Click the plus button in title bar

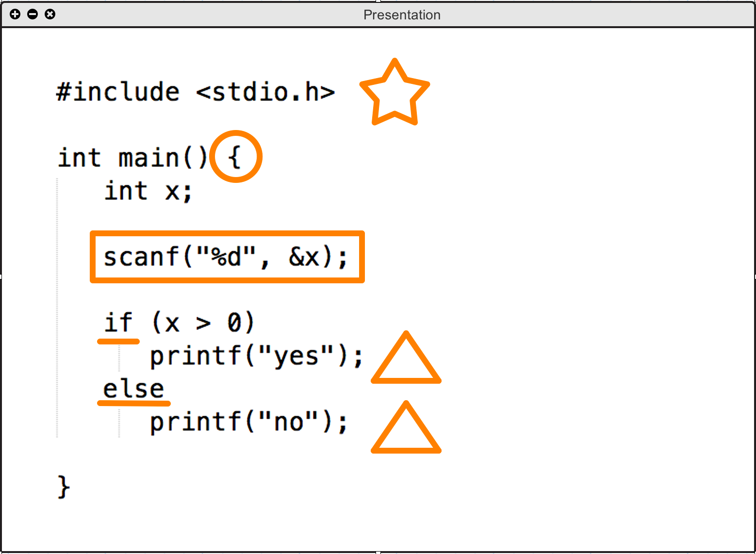pyautogui.click(x=15, y=14)
